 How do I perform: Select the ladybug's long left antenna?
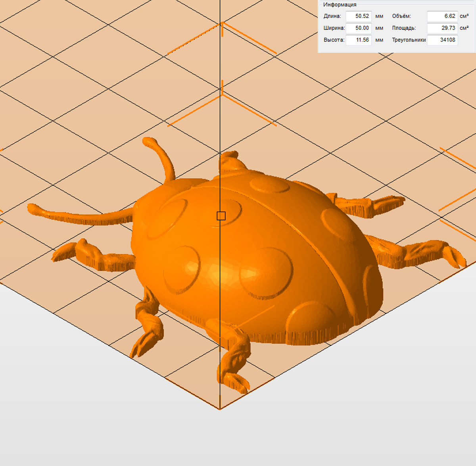(79, 217)
